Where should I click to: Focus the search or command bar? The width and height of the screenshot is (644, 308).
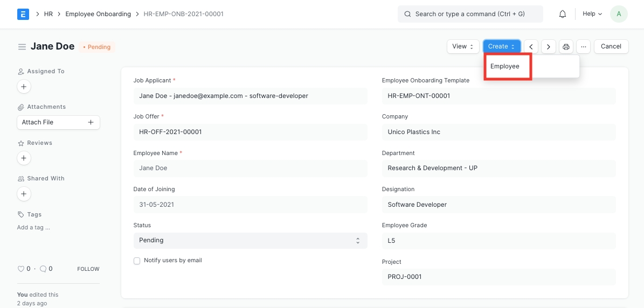coord(470,14)
